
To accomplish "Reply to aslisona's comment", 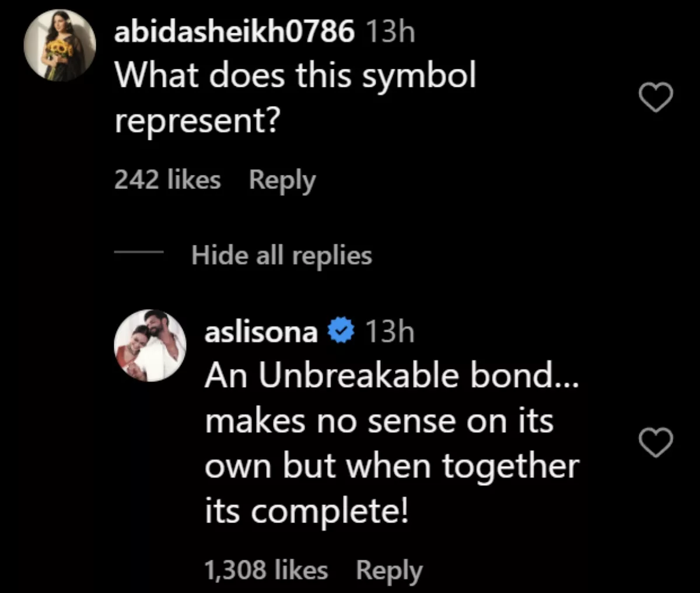I will [388, 570].
